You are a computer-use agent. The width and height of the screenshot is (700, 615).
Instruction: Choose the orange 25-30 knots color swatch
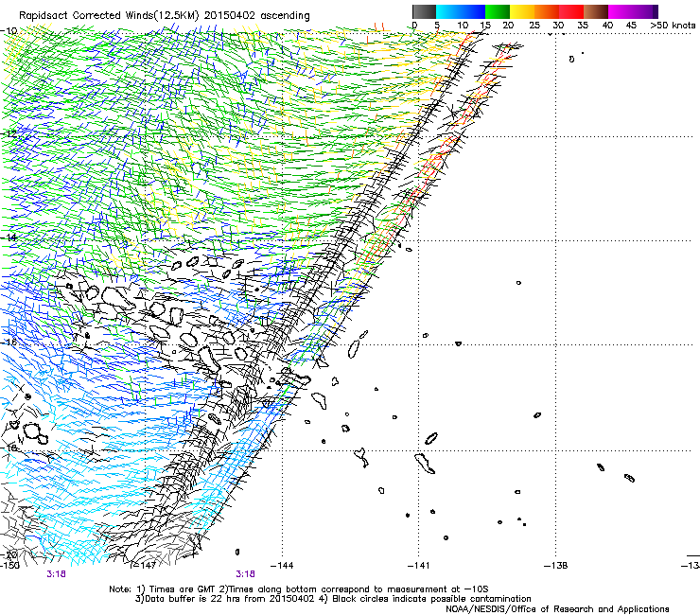(547, 11)
